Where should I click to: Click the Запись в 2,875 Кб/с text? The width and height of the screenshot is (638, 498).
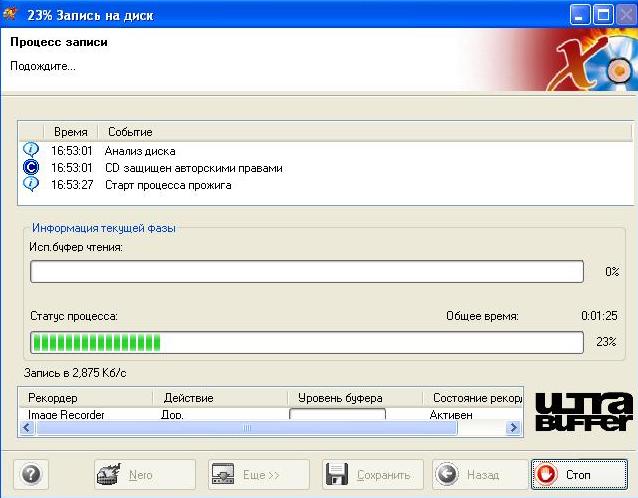(75, 373)
